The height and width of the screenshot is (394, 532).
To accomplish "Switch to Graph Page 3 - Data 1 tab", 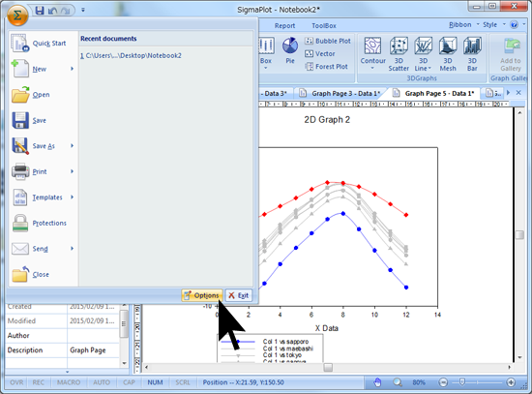I will tap(340, 93).
